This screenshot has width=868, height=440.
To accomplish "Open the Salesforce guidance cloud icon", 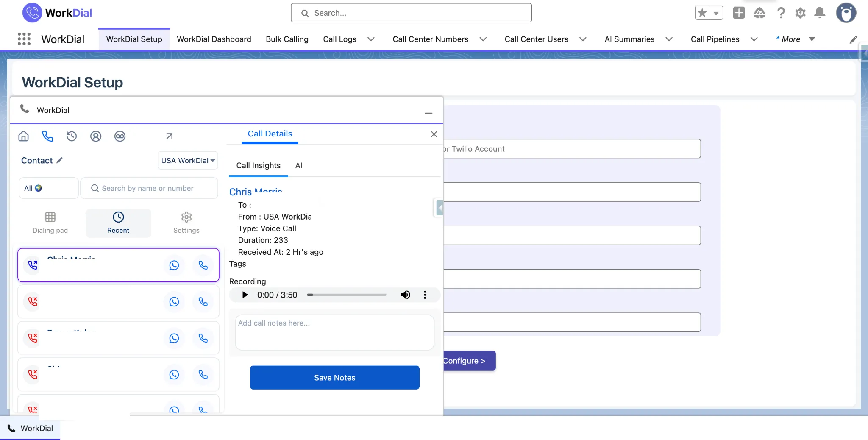I will [759, 13].
